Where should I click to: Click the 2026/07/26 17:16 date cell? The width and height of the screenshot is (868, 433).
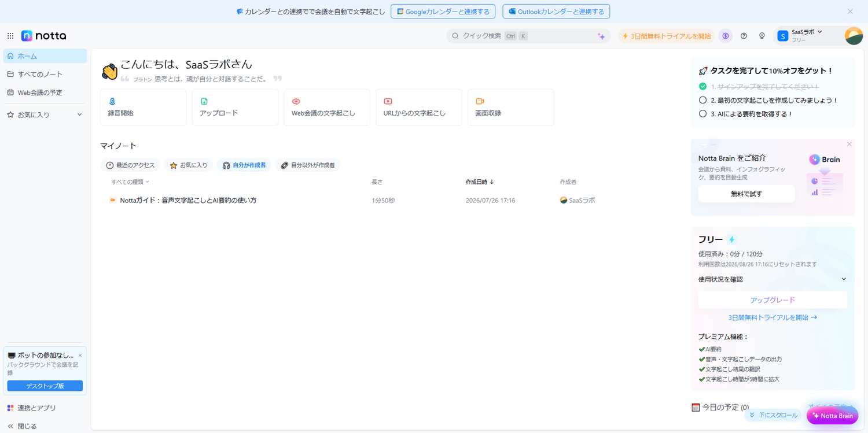490,201
